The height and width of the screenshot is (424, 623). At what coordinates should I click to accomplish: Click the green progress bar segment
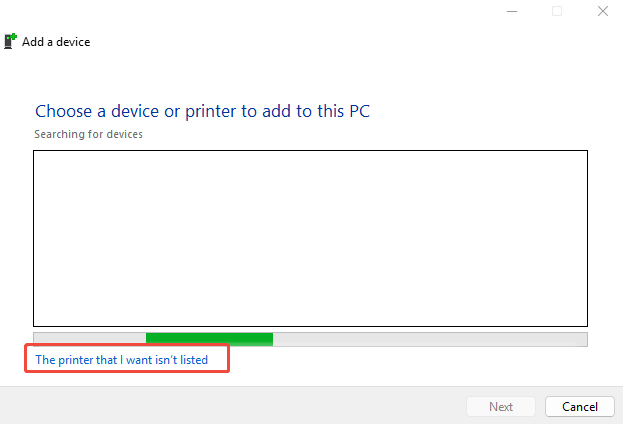point(209,339)
